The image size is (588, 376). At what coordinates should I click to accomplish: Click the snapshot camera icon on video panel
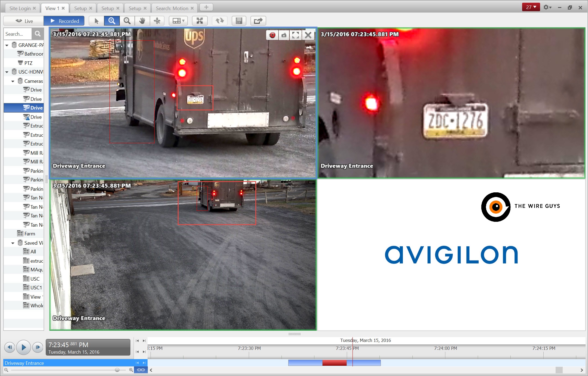(284, 35)
